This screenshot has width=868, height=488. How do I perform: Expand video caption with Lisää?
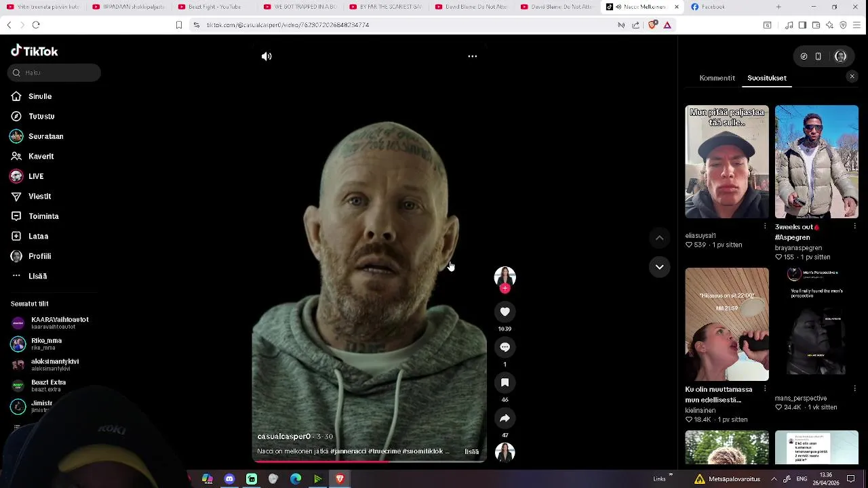[x=471, y=451]
